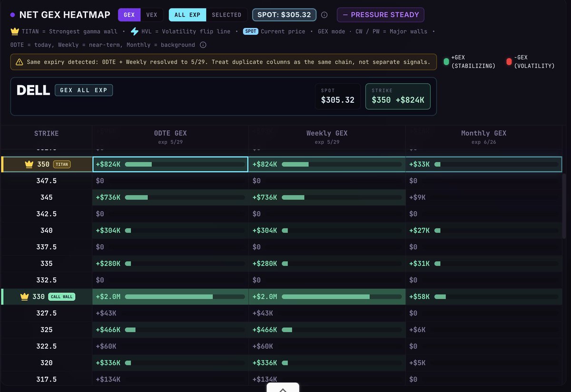Select the 337.5 strike row label

tap(47, 247)
